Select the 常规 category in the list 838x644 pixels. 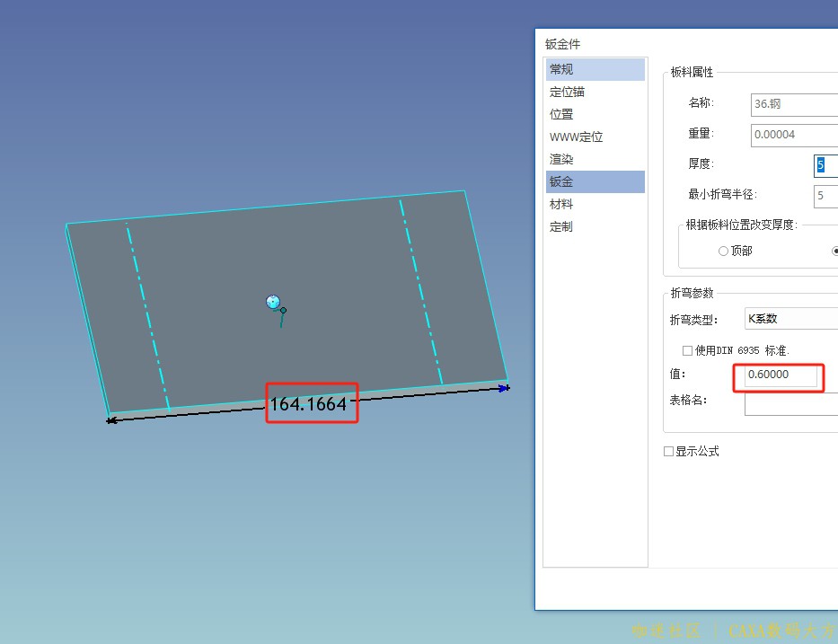coord(595,69)
